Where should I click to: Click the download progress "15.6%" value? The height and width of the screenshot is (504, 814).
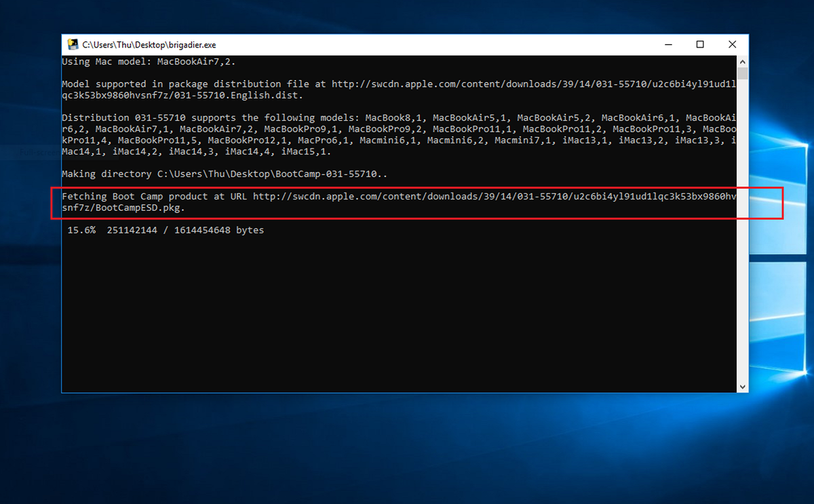pyautogui.click(x=81, y=230)
